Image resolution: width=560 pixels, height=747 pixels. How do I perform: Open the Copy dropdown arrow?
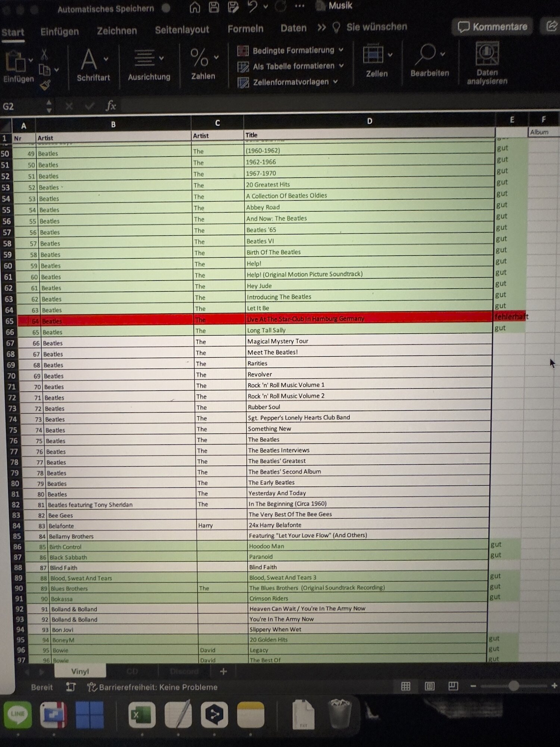[56, 69]
